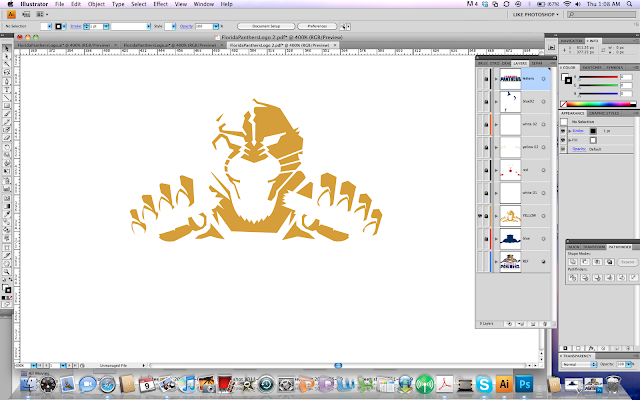Click Unite shape mode in Pathfinder
Image resolution: width=640 pixels, height=400 pixels.
click(573, 262)
